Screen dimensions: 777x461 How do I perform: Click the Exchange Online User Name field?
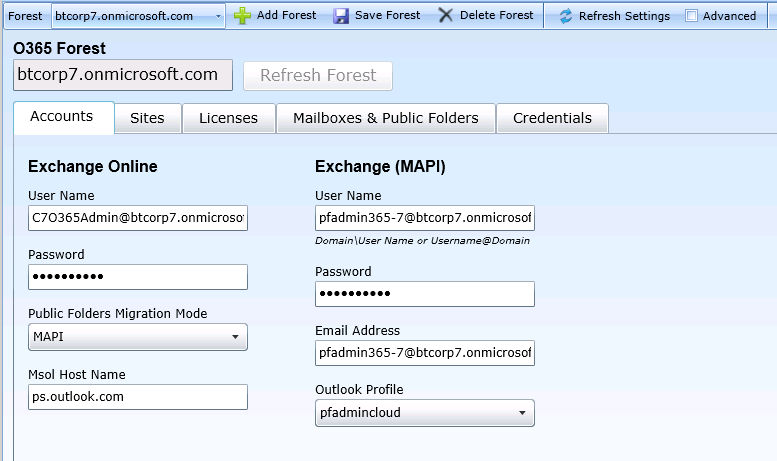138,218
